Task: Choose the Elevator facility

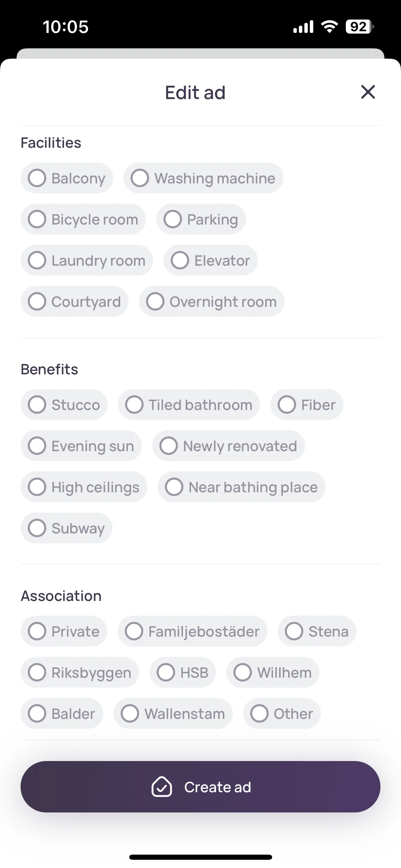Action: (210, 260)
